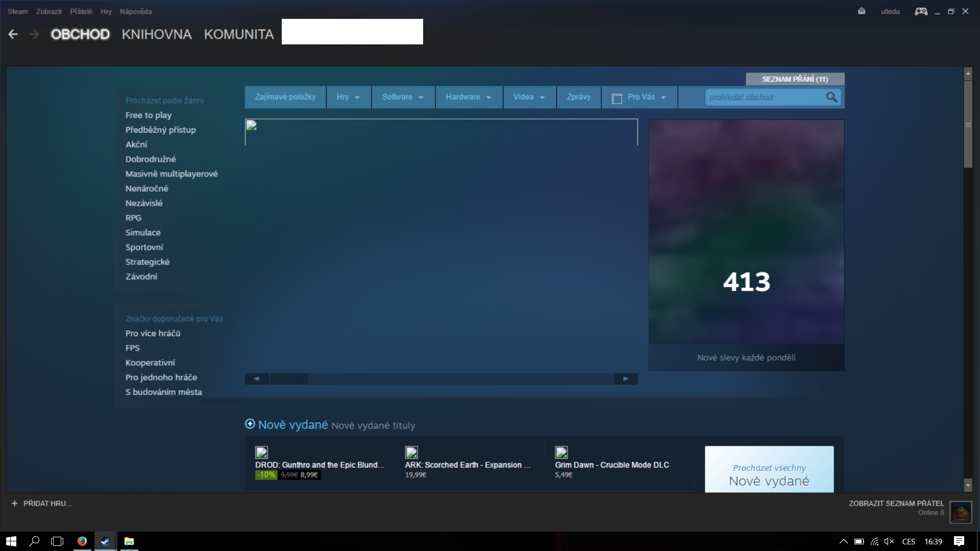This screenshot has height=551, width=980.
Task: Open the Grim Dawn Crucible image icon
Action: [561, 452]
